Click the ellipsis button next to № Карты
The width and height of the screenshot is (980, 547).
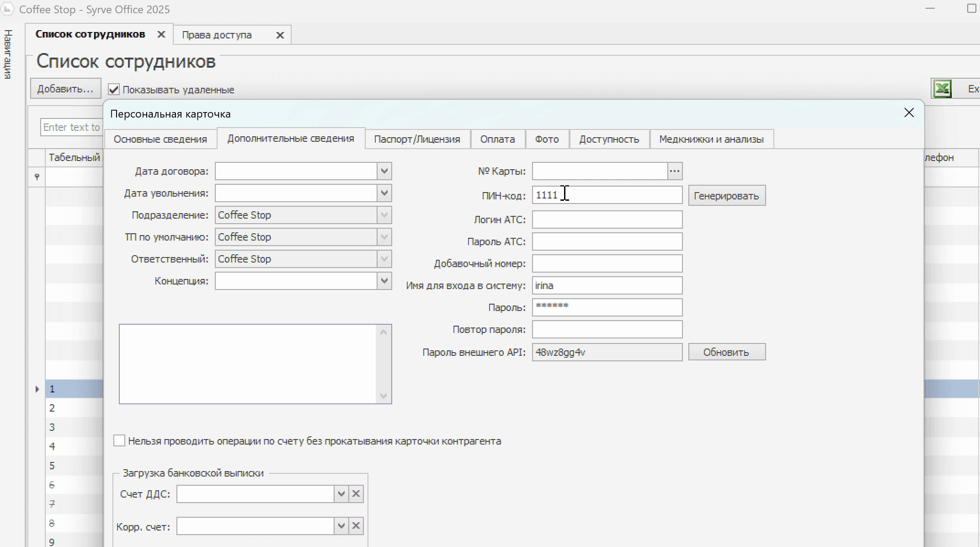coord(675,171)
